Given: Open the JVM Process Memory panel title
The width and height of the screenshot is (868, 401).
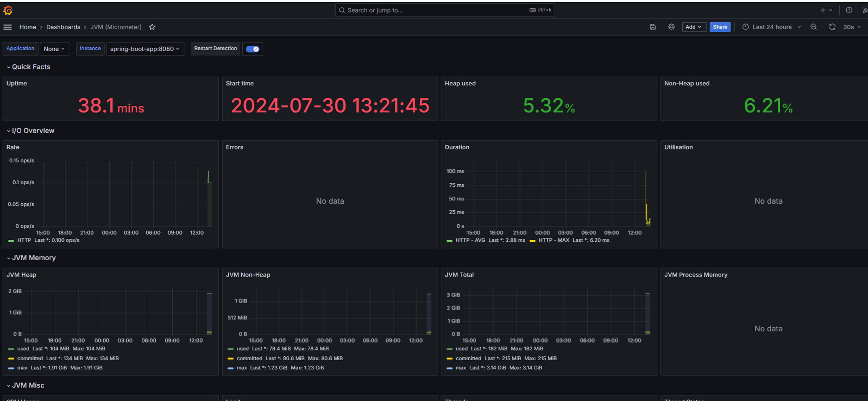Looking at the screenshot, I should click(696, 275).
